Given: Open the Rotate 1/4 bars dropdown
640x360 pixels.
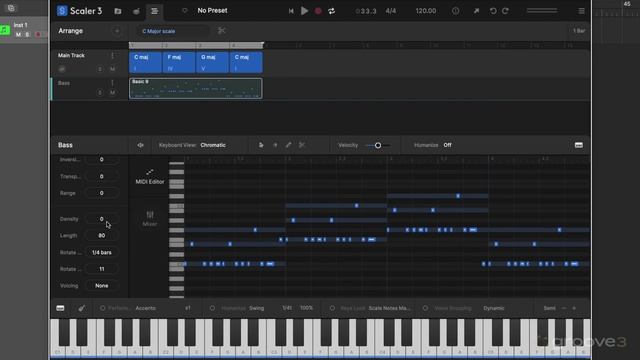Looking at the screenshot, I should (102, 253).
